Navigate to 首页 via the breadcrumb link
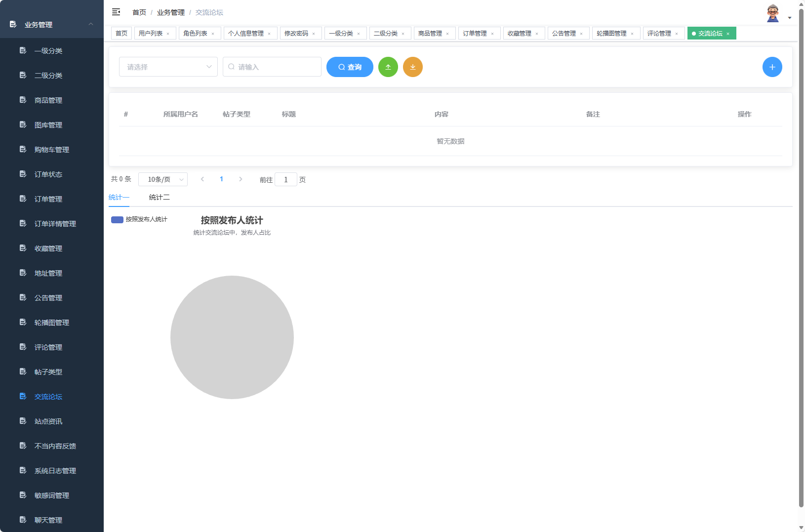 [138, 12]
